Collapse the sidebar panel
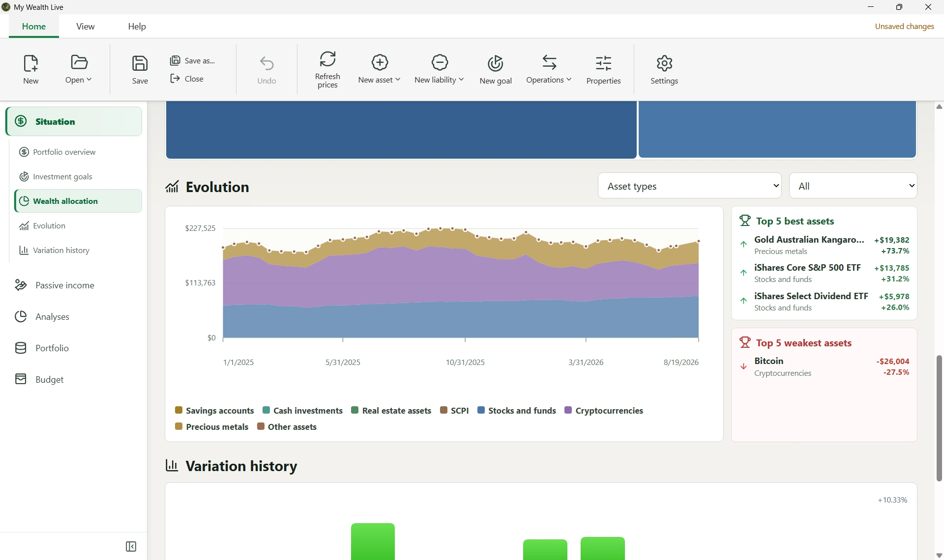The height and width of the screenshot is (560, 944). [x=131, y=547]
